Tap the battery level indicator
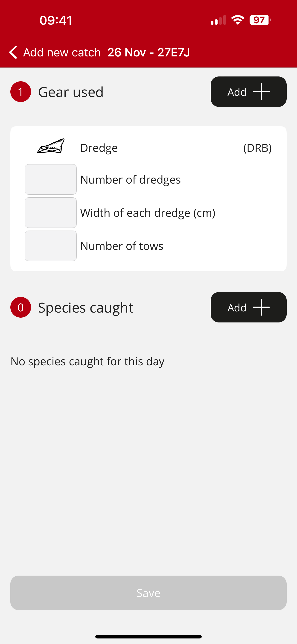 pyautogui.click(x=260, y=20)
